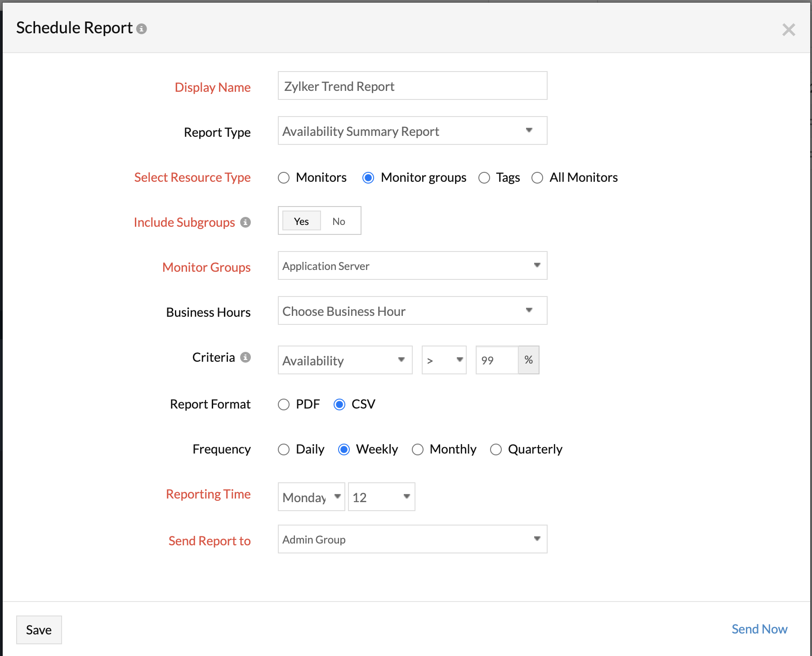Click the info icon next to Include Subgroups
This screenshot has height=656, width=812.
pos(245,222)
